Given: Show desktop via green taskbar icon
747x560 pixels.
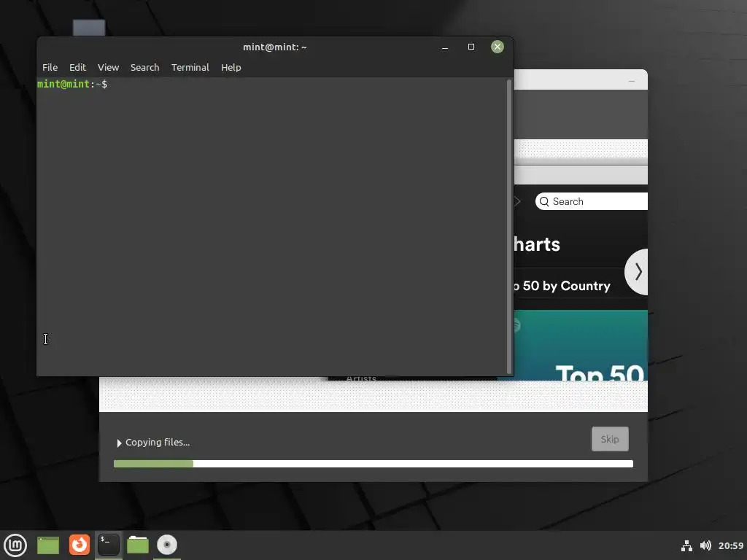Looking at the screenshot, I should pyautogui.click(x=48, y=545).
